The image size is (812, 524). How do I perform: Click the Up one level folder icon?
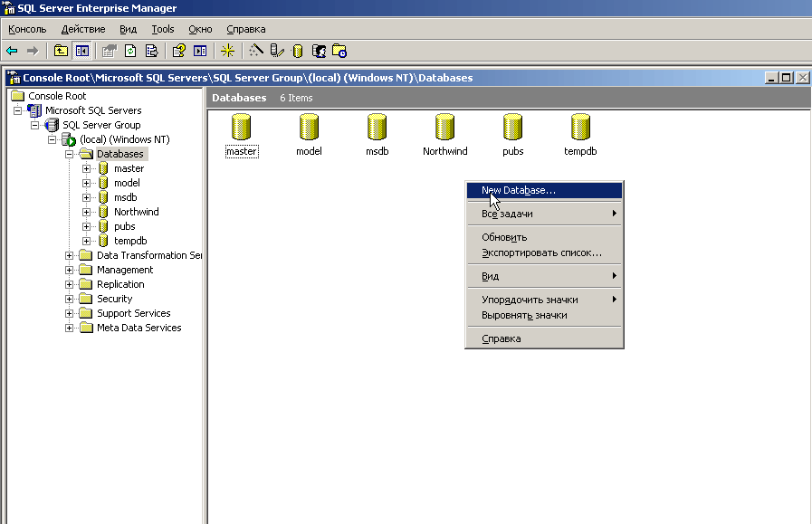[x=61, y=51]
